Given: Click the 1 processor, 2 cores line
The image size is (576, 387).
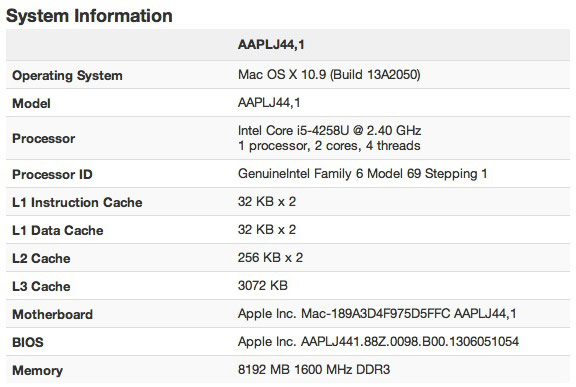Looking at the screenshot, I should click(329, 146).
